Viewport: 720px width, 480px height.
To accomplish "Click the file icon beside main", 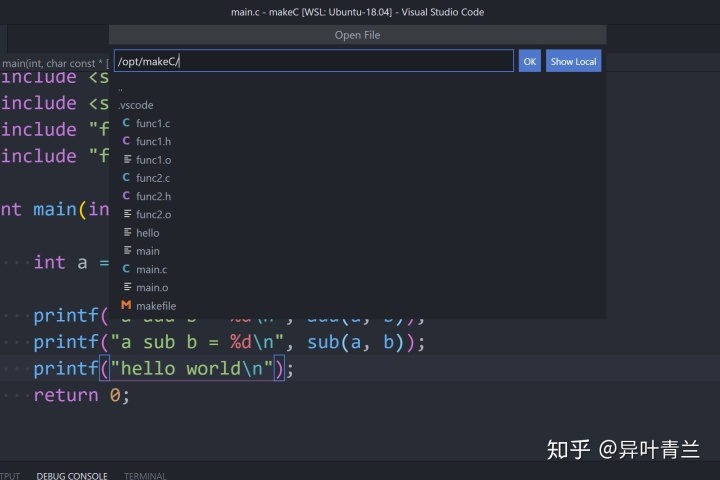I will [127, 250].
